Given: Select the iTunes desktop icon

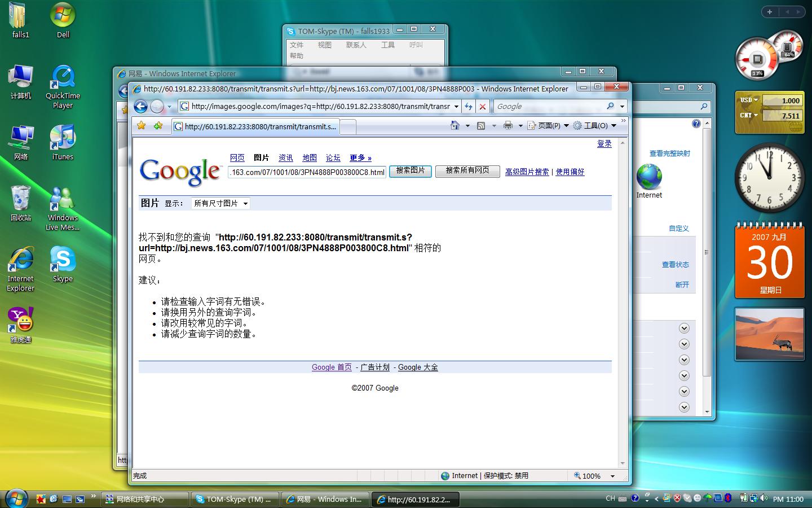Looking at the screenshot, I should [63, 142].
